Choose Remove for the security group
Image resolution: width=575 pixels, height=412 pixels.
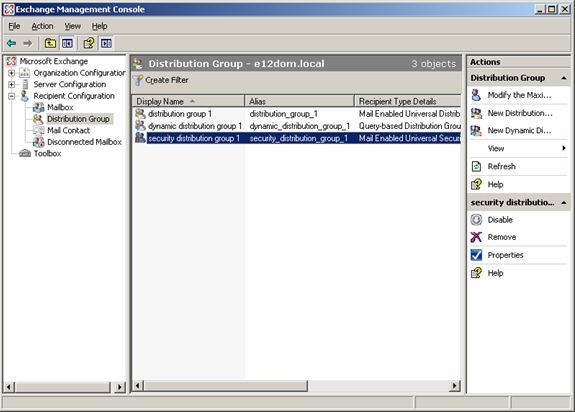point(502,237)
